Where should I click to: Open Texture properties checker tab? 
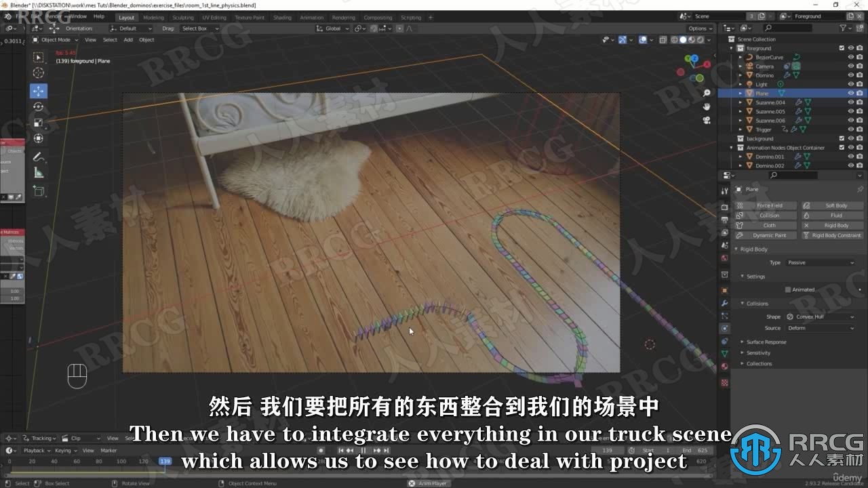click(x=724, y=382)
